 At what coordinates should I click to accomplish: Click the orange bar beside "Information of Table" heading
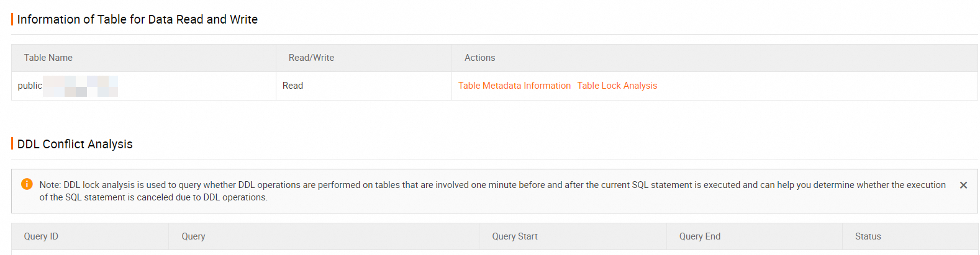[12, 19]
